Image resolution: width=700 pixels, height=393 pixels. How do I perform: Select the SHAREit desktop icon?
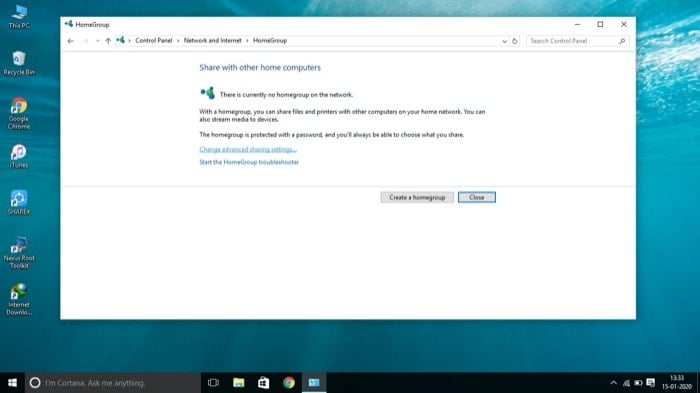[x=19, y=202]
